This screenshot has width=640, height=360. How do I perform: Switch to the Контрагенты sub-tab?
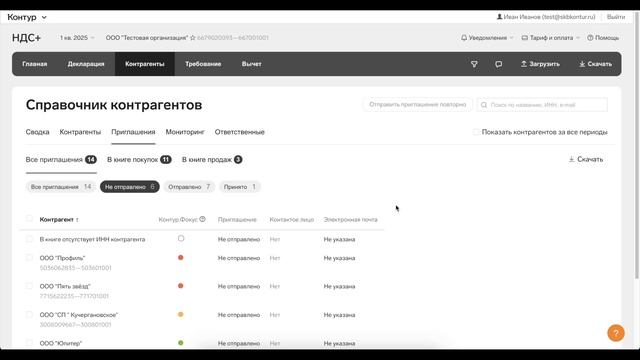pos(80,132)
